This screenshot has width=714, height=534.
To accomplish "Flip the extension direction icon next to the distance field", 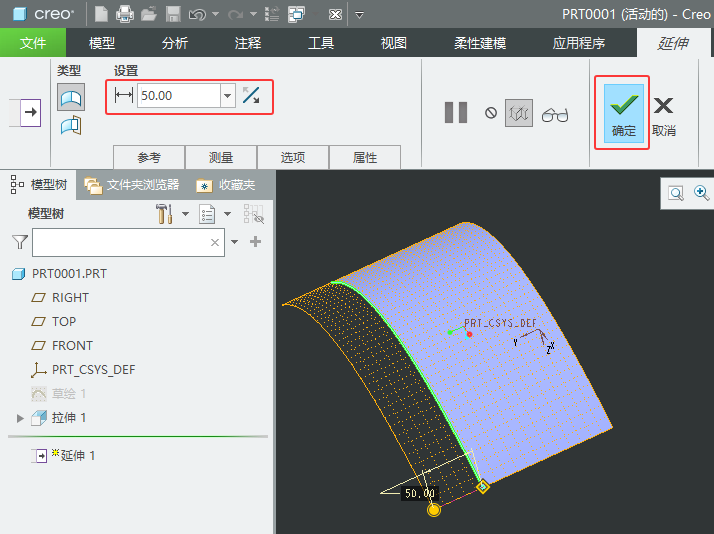I will point(251,96).
